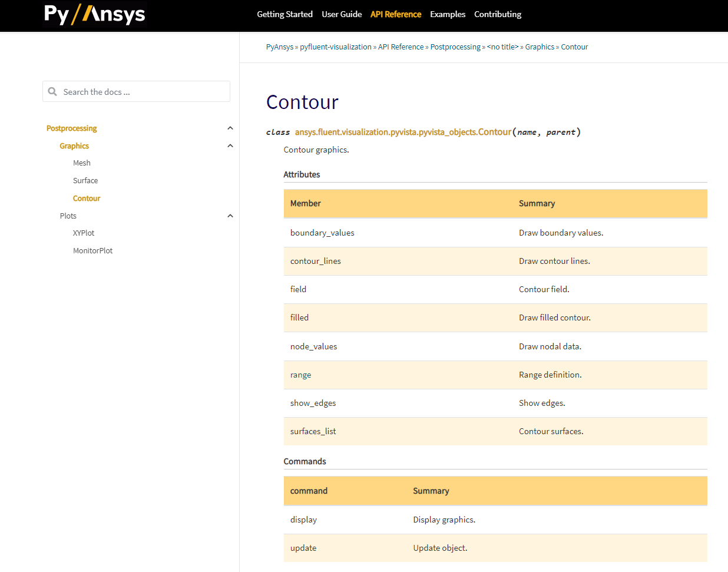The image size is (728, 572).
Task: Click 'Contour field.' summary text
Action: pos(544,290)
